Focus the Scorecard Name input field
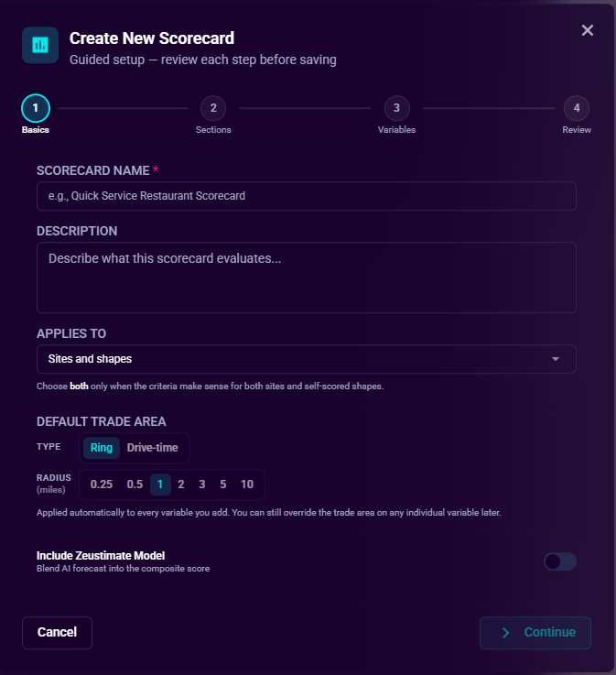 coord(307,196)
